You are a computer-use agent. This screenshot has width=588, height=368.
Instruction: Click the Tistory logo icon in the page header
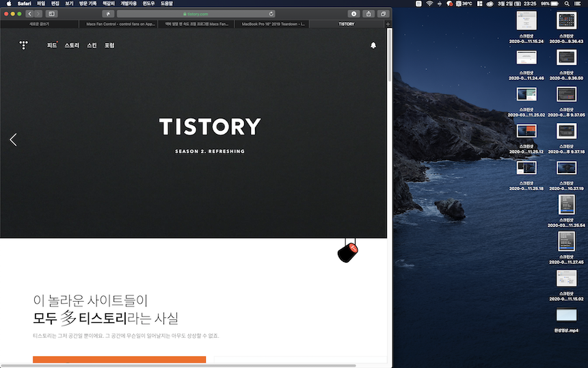[x=24, y=45]
